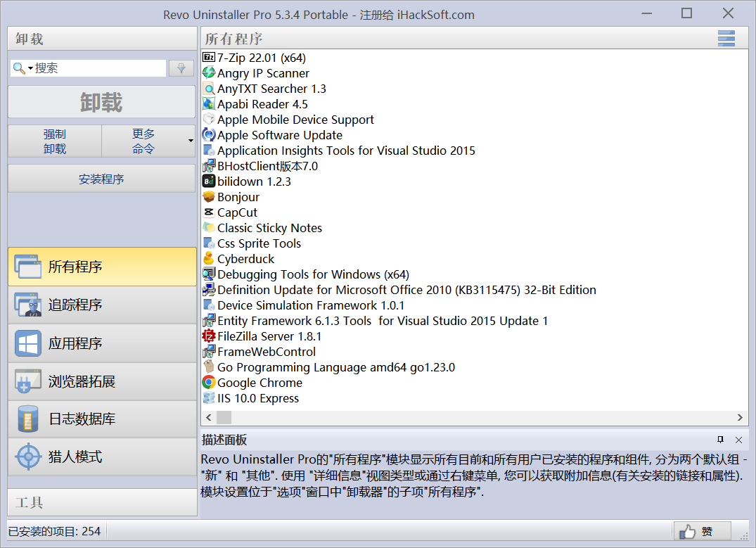Focus the 搜索 input field

coord(99,68)
